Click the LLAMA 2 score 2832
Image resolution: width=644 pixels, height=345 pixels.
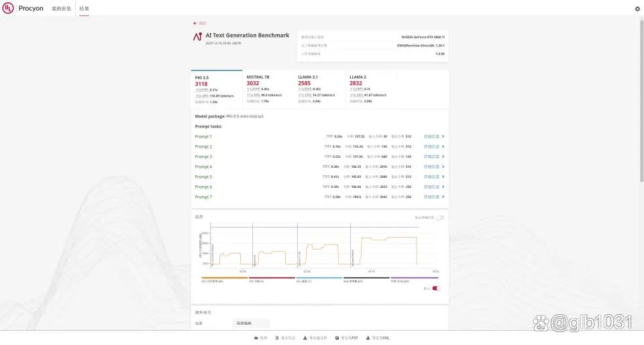click(x=356, y=83)
